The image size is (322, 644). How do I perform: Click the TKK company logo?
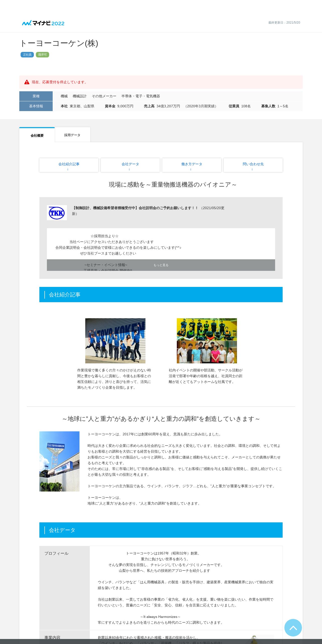point(57,213)
